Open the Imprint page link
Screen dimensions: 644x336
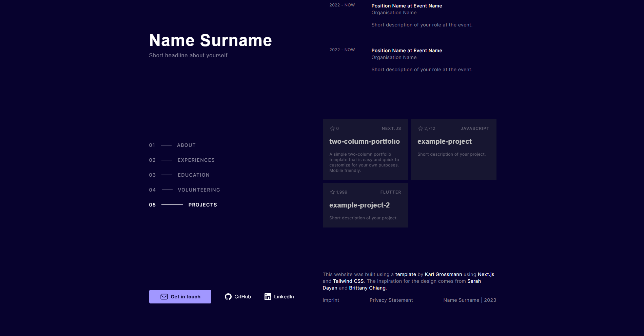(x=331, y=300)
